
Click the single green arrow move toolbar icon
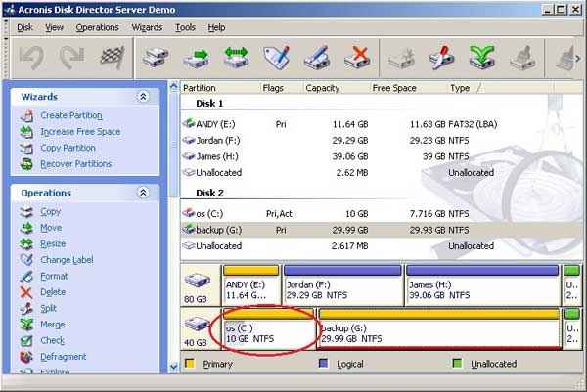(x=195, y=57)
